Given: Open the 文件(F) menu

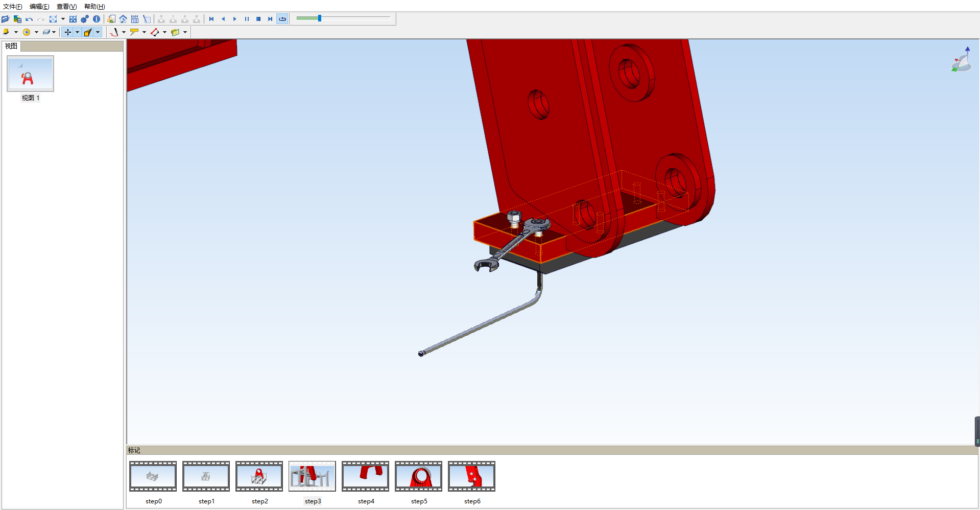Looking at the screenshot, I should [13, 7].
